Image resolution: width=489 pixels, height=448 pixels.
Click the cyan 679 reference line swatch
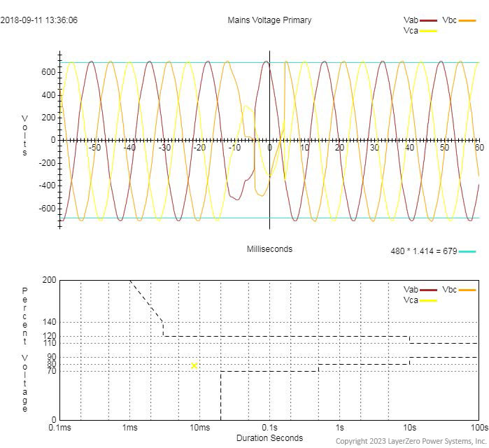[467, 251]
